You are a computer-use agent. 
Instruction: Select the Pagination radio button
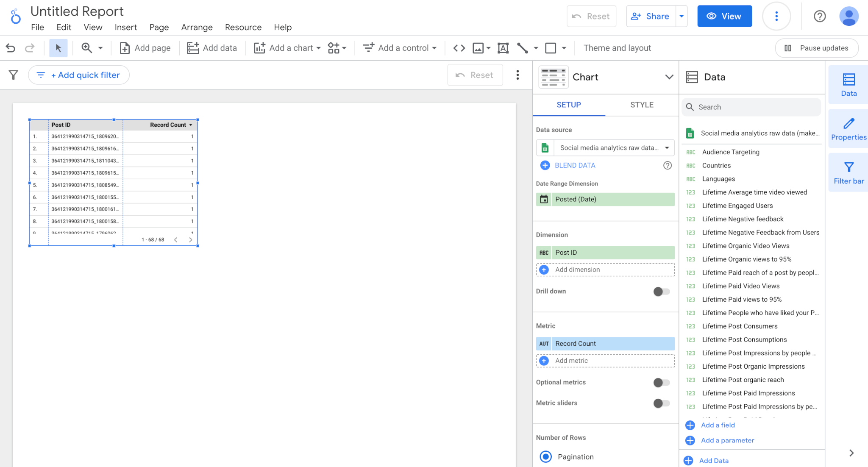coord(546,457)
